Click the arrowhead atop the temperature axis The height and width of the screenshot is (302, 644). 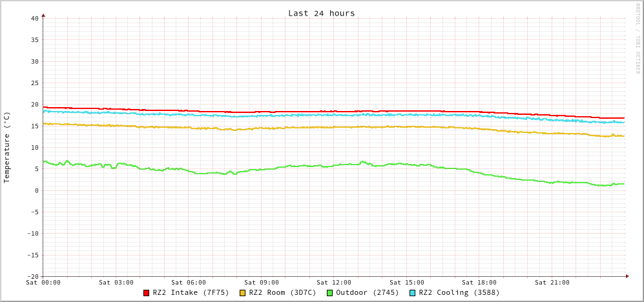(x=43, y=15)
